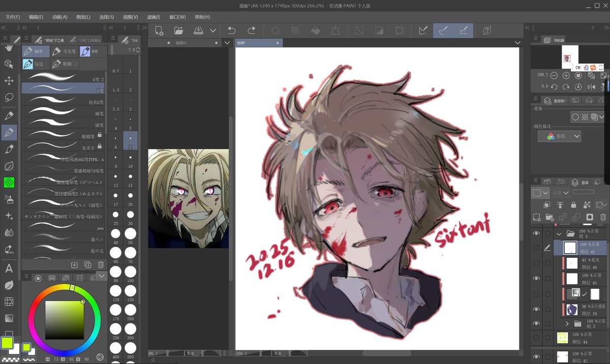This screenshot has width=610, height=364.
Task: Toggle the highlighted Snap to special ruler icon
Action: (x=443, y=31)
